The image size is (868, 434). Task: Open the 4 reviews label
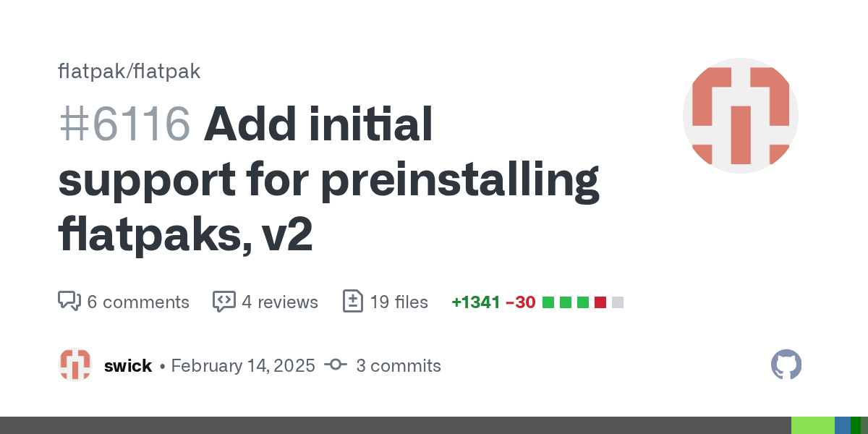pos(280,302)
